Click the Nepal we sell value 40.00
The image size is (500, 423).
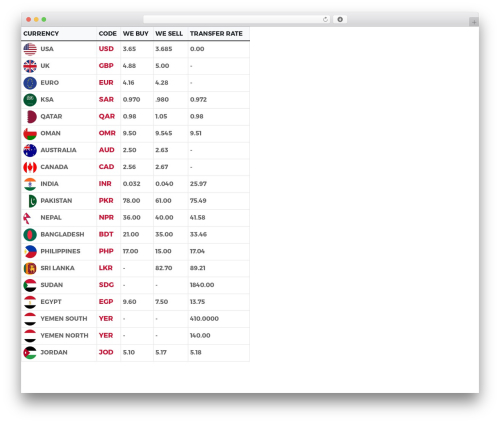pos(164,218)
